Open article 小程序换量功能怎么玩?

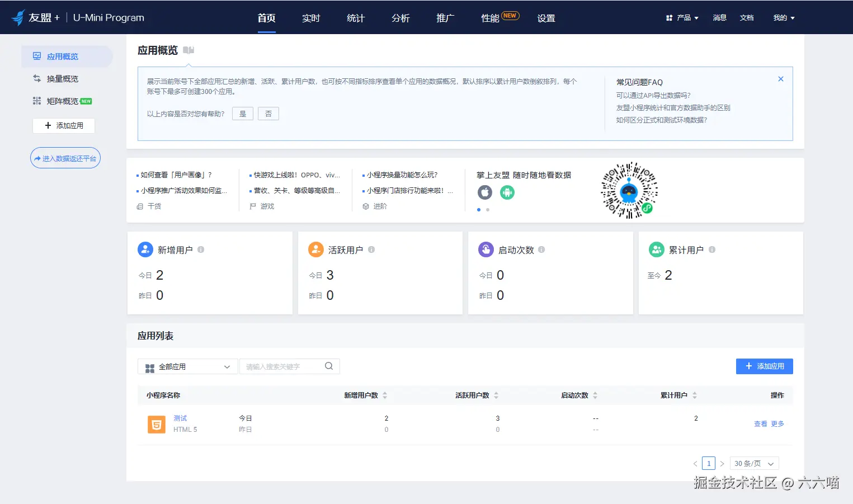coord(402,175)
